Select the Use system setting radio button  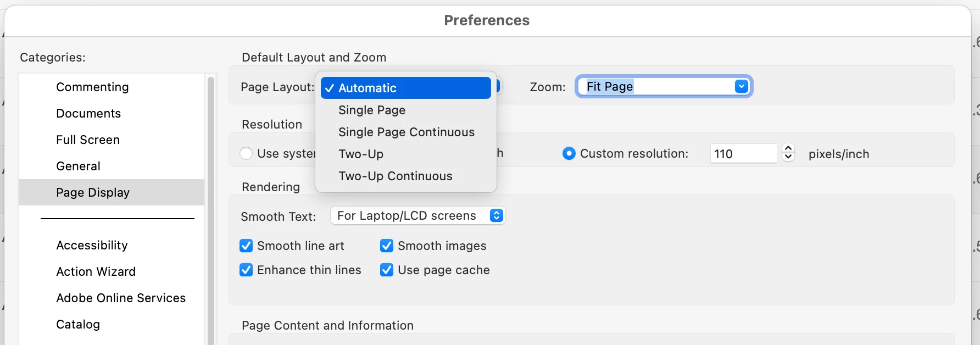click(x=247, y=154)
